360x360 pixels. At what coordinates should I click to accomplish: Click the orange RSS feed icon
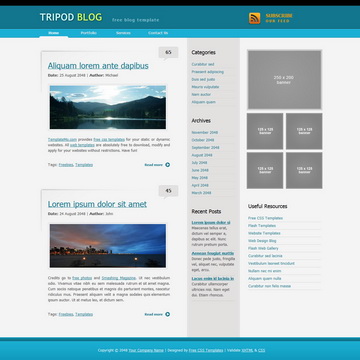[254, 18]
